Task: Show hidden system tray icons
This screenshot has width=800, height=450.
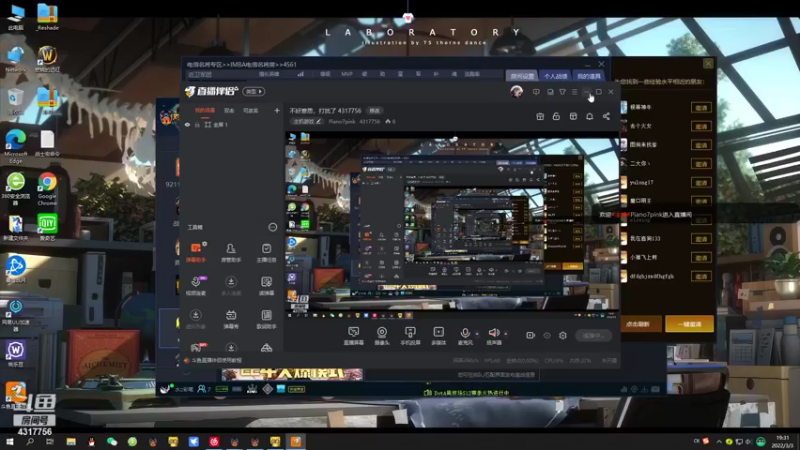Action: (x=718, y=441)
